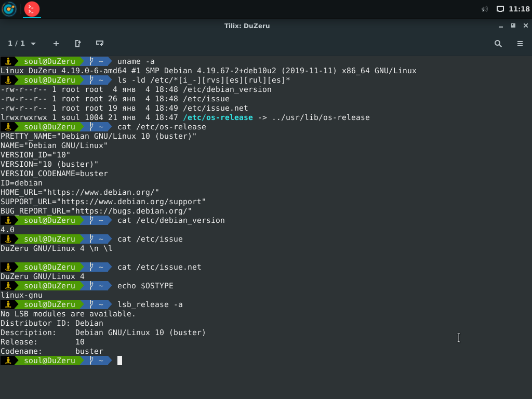The height and width of the screenshot is (399, 532).
Task: Click the ls -ld /etc/* command text
Action: (x=204, y=80)
